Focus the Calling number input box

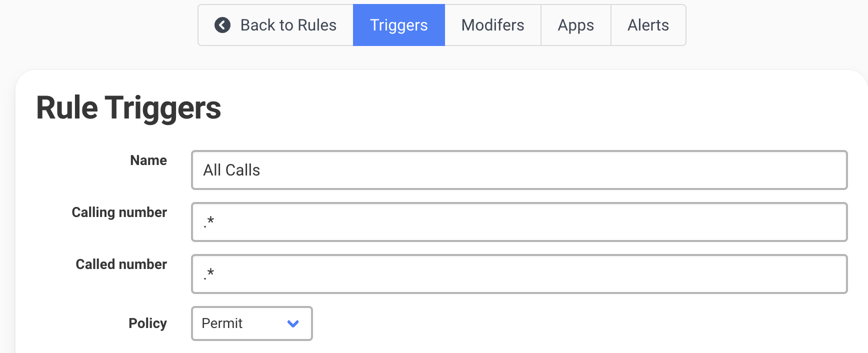(x=450, y=222)
